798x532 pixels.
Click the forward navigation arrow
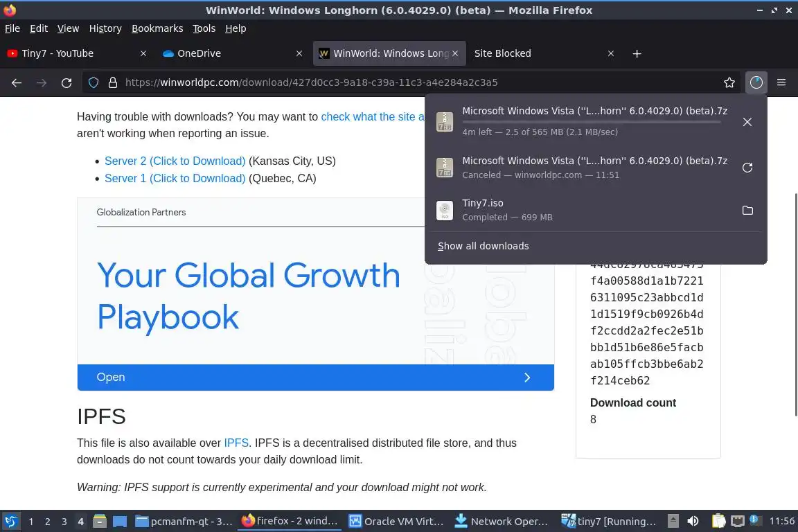tap(42, 82)
